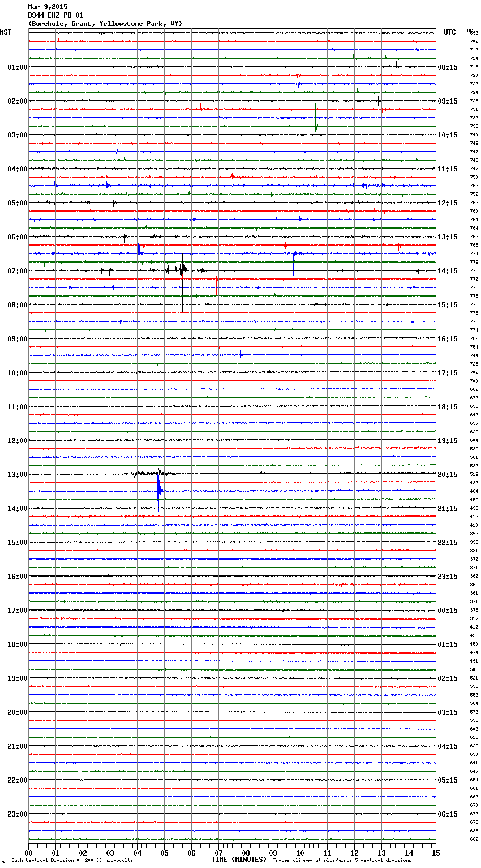Click minute tick label 05 on bottom axis

point(164,853)
